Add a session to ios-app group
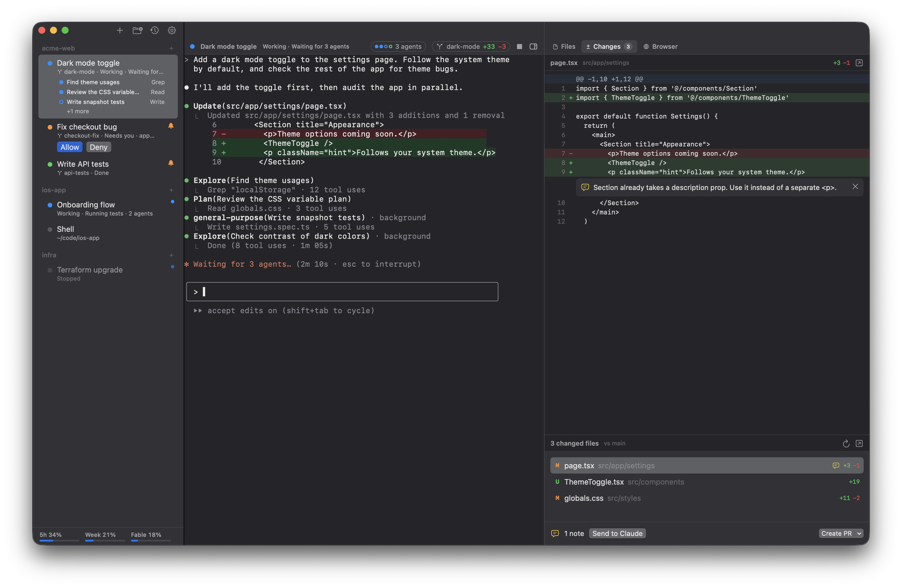902x588 pixels. point(171,190)
